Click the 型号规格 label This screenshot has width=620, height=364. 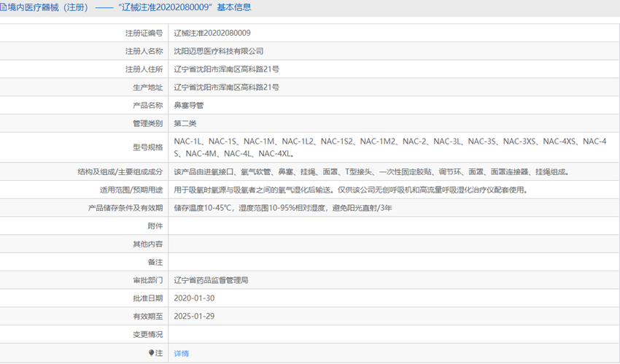[147, 147]
